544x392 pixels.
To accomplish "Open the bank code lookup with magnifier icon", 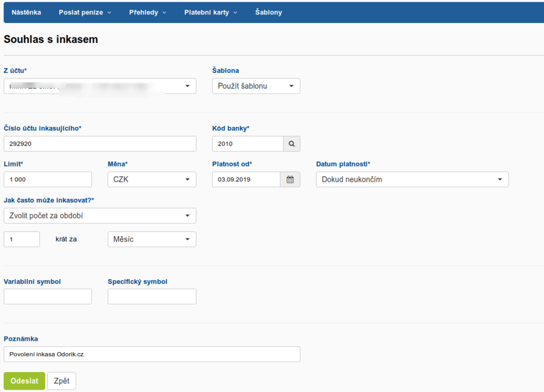I will pos(291,144).
